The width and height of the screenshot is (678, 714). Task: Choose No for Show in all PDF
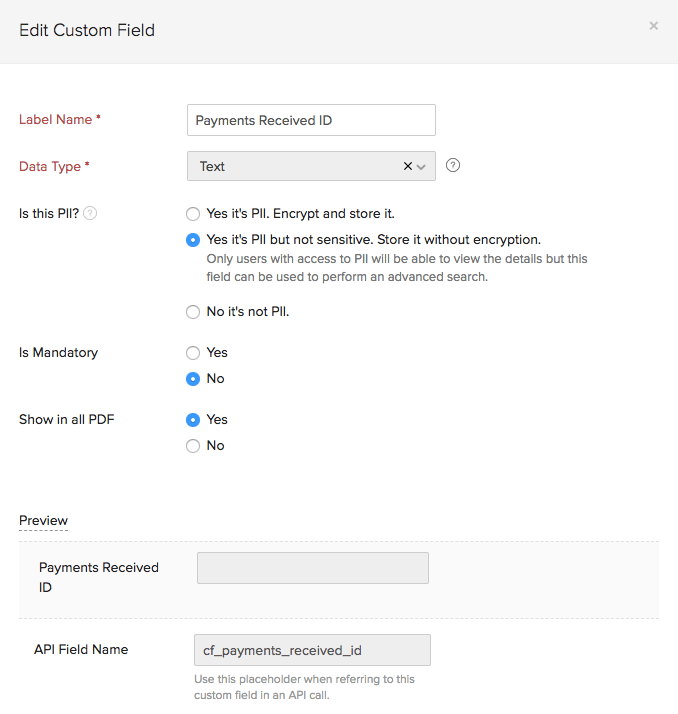coord(193,446)
